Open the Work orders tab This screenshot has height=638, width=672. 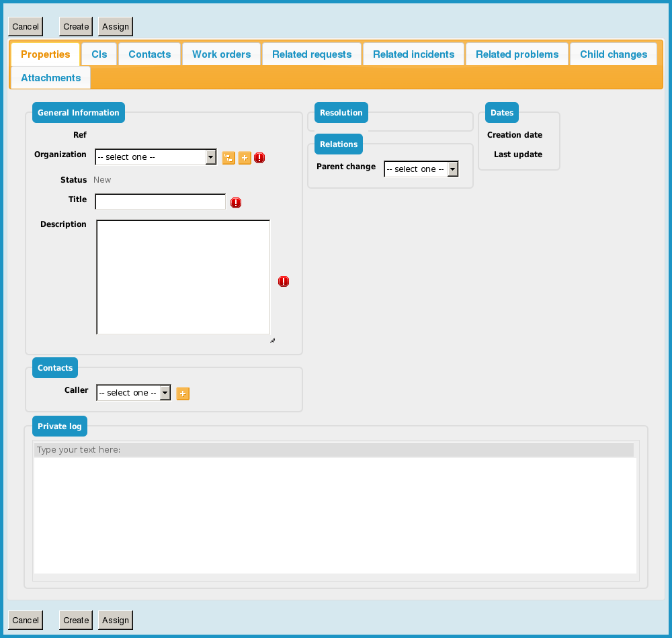(221, 54)
